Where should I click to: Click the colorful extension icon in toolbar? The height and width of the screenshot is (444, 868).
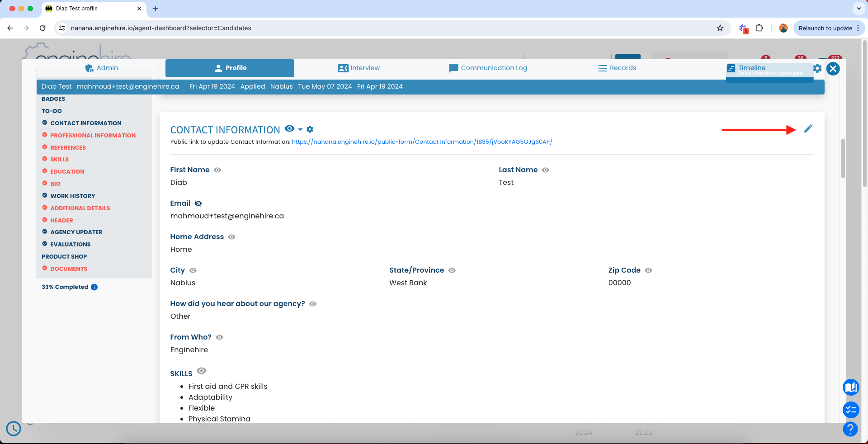tap(743, 28)
